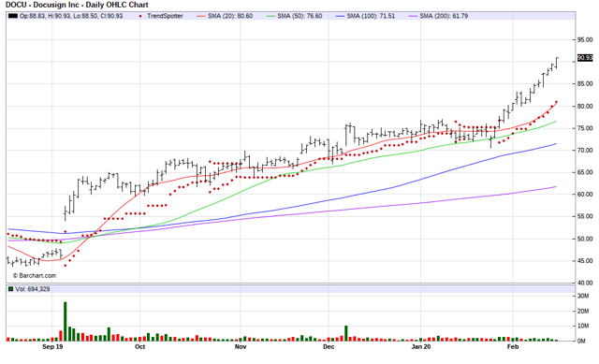
Task: Click the 95.00 price axis label
Action: point(585,39)
